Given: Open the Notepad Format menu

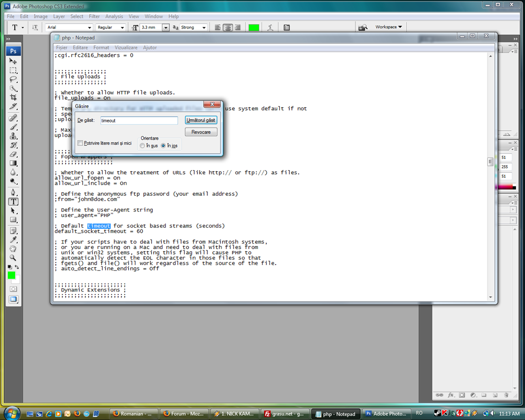Looking at the screenshot, I should pyautogui.click(x=101, y=48).
